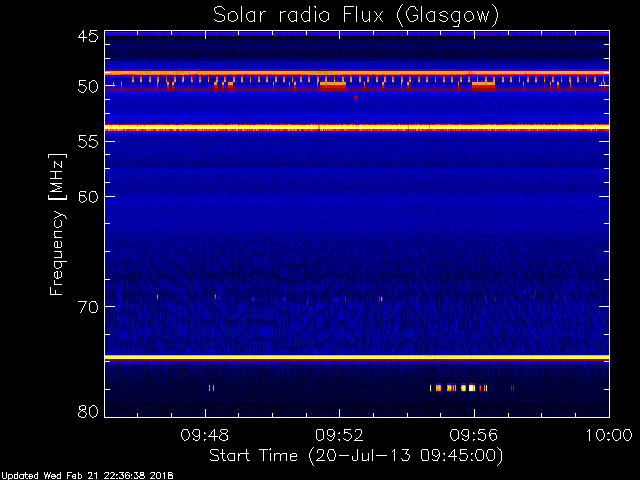Click the small red spot near 51 MHz

click(356, 98)
